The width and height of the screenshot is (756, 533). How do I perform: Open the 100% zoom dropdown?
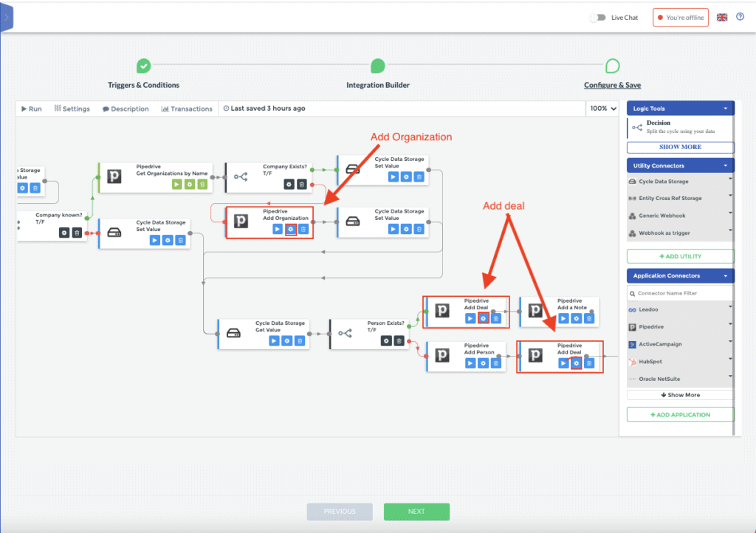603,109
